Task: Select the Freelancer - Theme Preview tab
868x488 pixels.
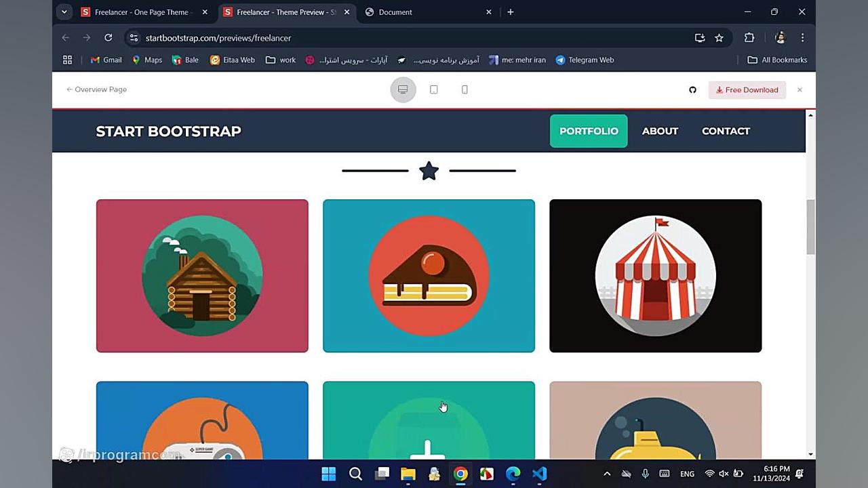Action: pyautogui.click(x=285, y=12)
